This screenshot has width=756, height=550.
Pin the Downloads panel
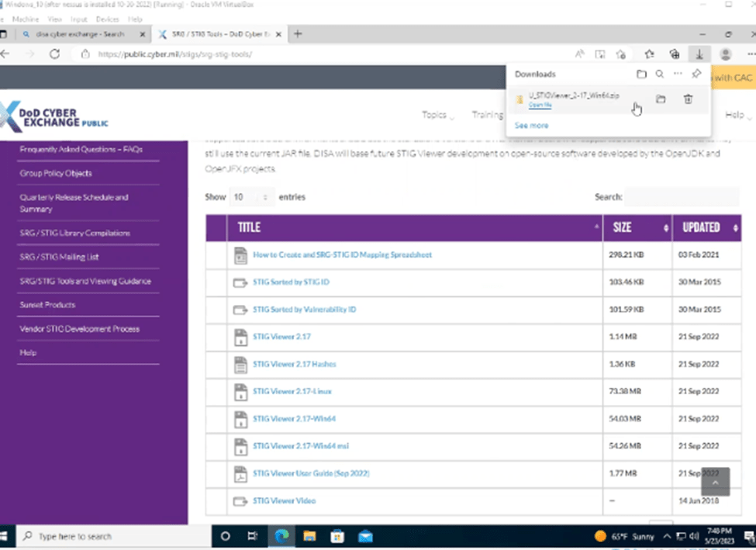tap(696, 74)
